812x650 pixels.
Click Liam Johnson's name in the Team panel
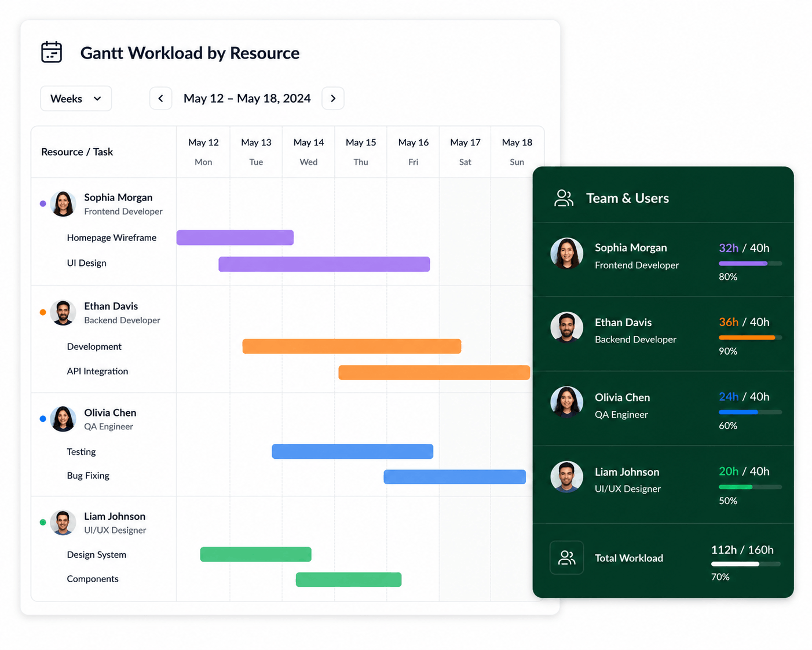tap(627, 472)
